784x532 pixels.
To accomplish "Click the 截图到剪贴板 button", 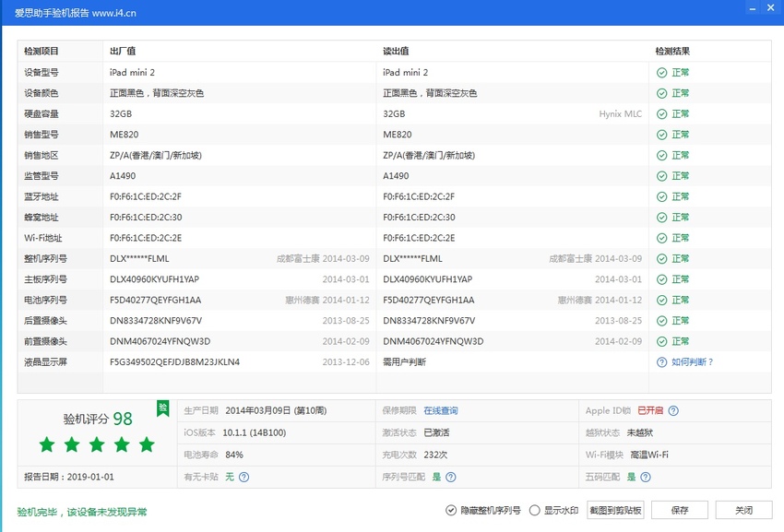I will tap(615, 510).
